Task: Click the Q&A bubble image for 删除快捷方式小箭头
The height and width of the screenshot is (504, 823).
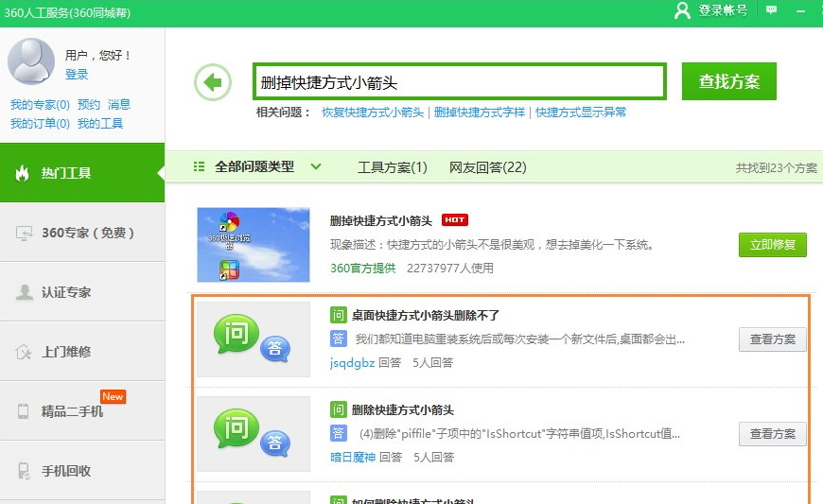Action: coord(253,434)
